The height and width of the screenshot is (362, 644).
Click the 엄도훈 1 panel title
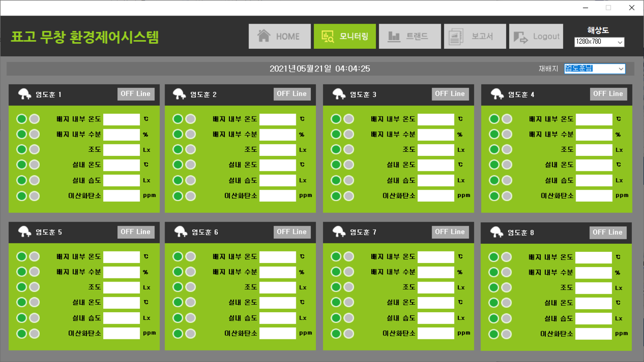point(48,95)
